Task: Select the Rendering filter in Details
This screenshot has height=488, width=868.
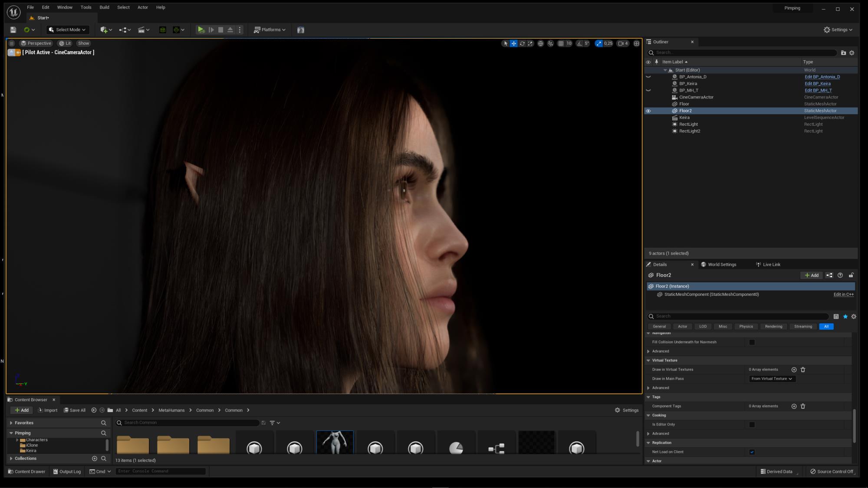Action: 773,327
